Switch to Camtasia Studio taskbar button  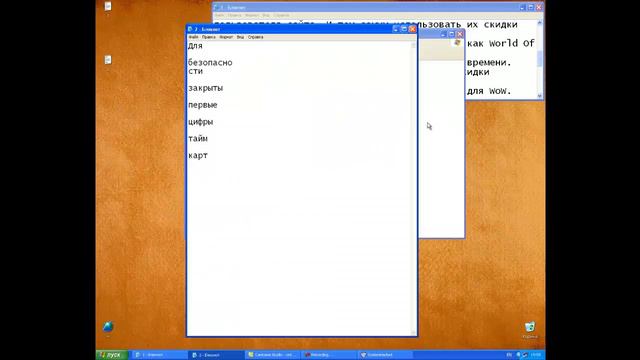pyautogui.click(x=273, y=355)
